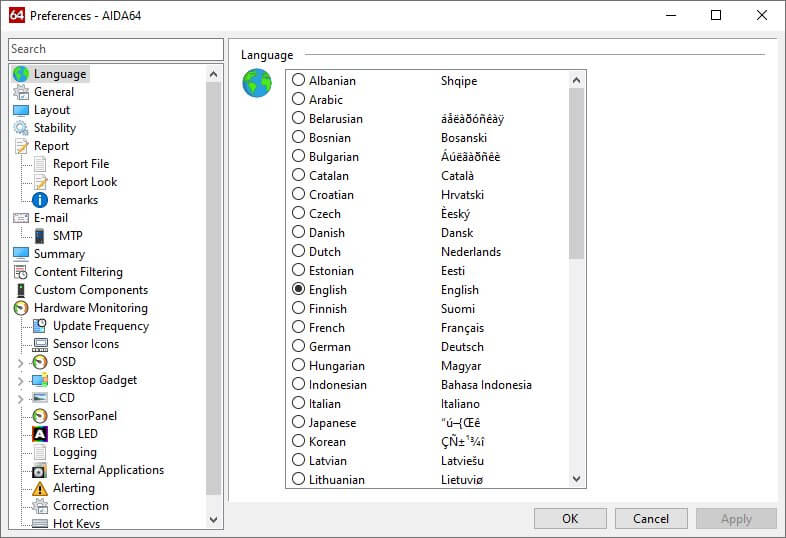Click the OK button
The height and width of the screenshot is (538, 786).
coord(570,518)
